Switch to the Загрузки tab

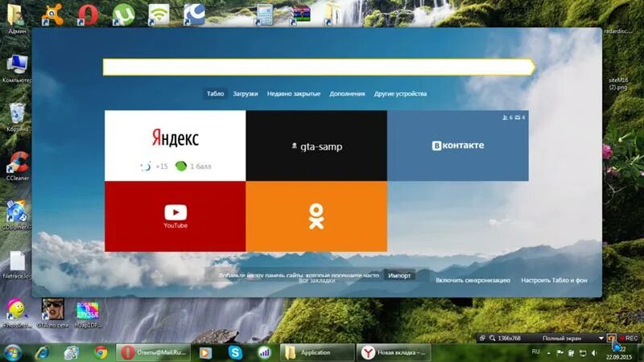246,93
